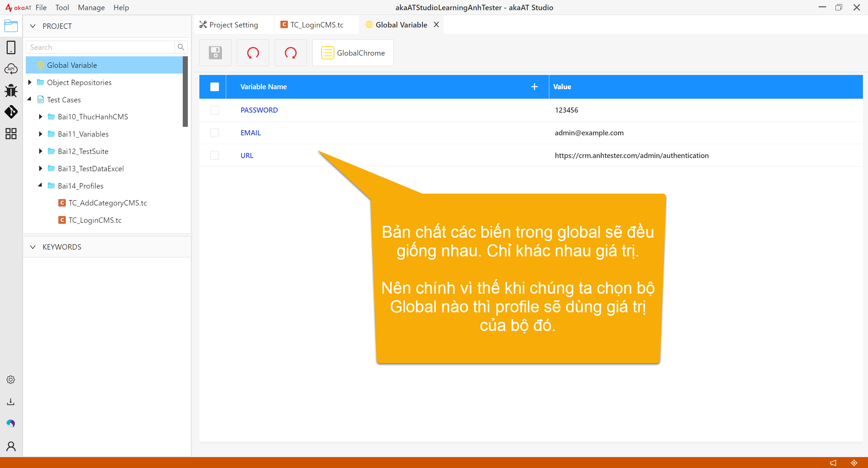Open the Help menu

(121, 7)
